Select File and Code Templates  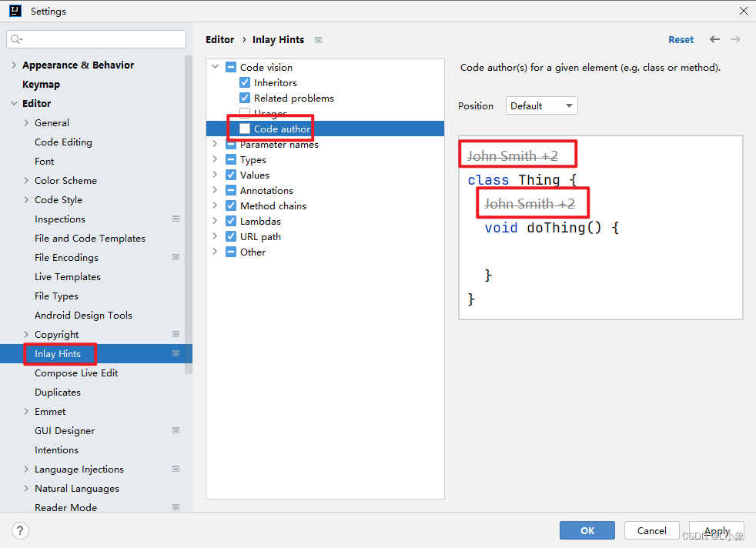pos(89,238)
